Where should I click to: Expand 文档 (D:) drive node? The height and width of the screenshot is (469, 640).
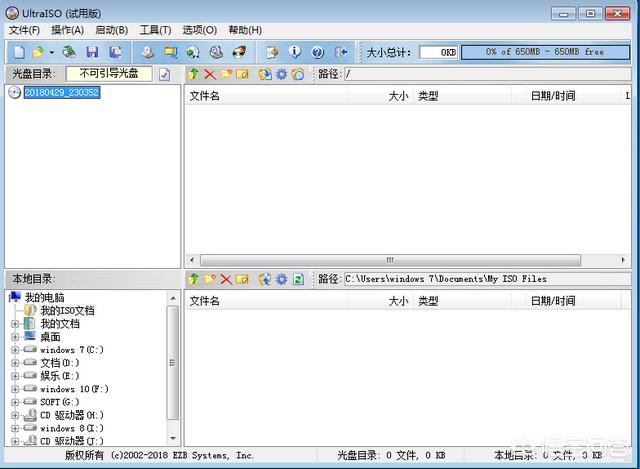click(x=15, y=363)
